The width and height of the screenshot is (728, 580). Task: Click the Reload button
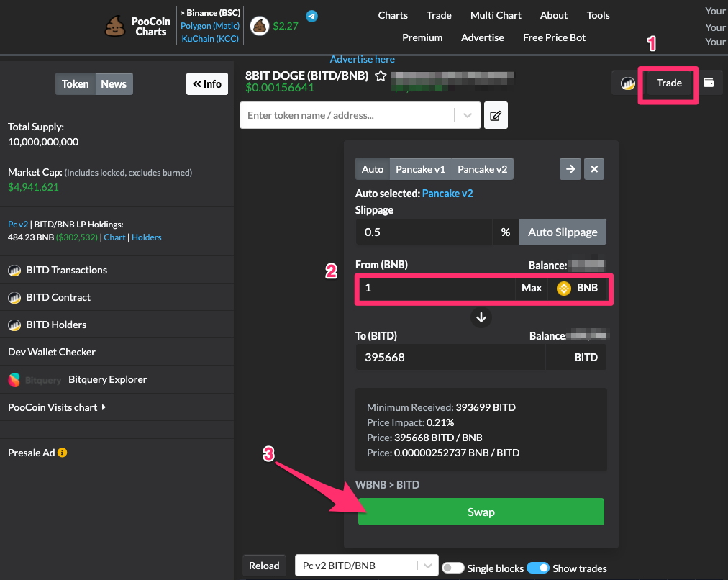pos(264,566)
